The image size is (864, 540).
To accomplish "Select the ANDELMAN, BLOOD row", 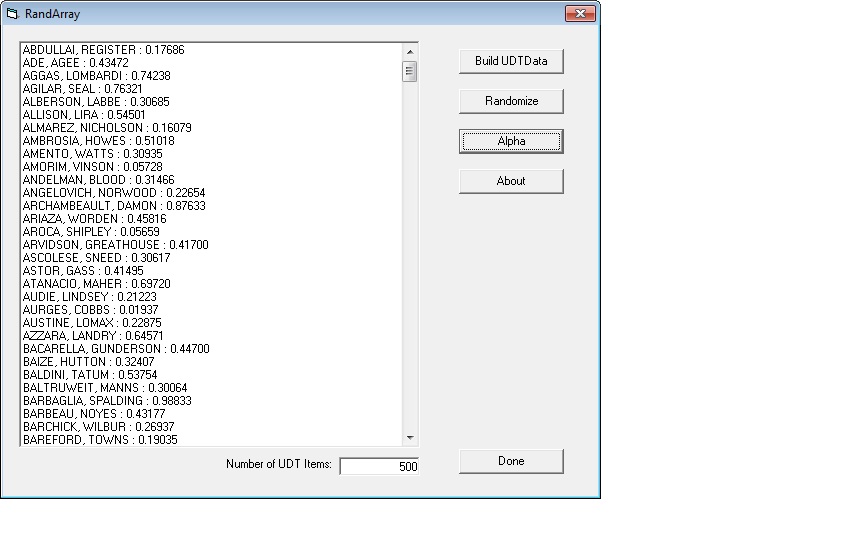I will (98, 180).
